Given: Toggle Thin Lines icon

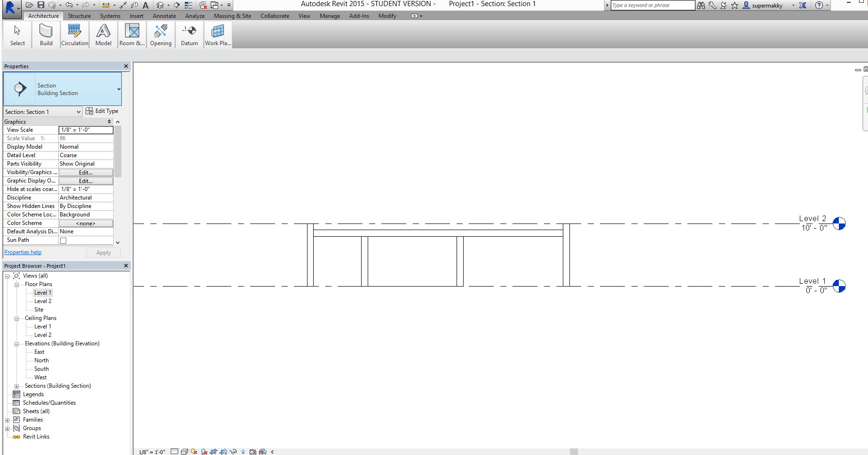Looking at the screenshot, I should click(188, 5).
